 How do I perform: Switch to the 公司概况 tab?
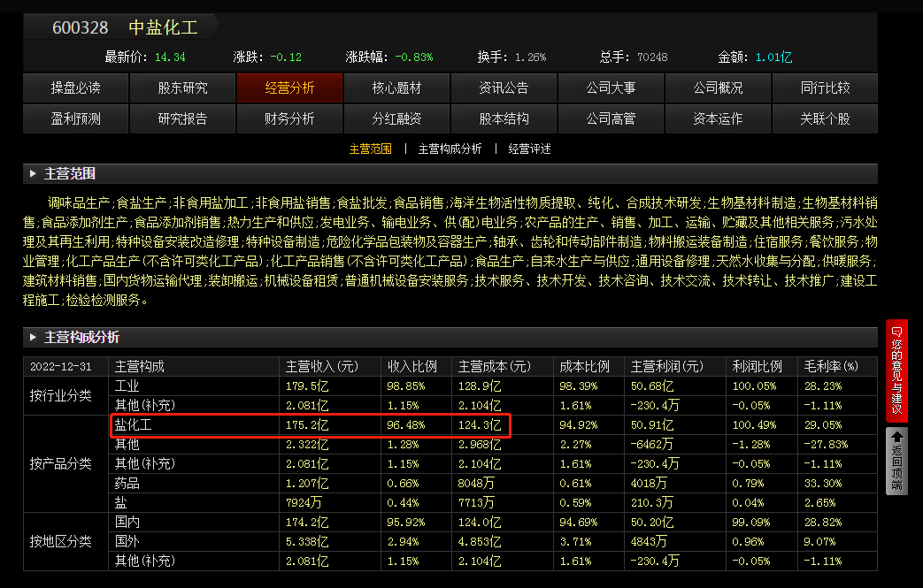tap(718, 88)
